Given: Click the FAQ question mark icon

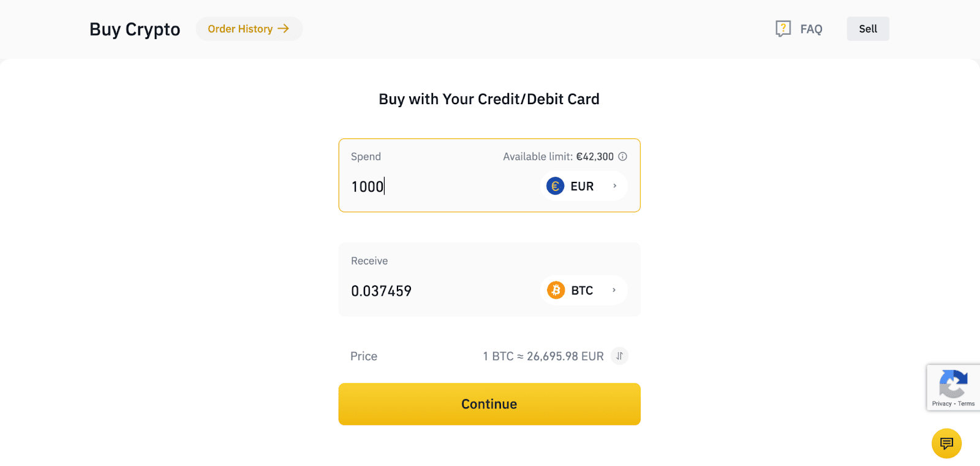Looking at the screenshot, I should point(782,28).
